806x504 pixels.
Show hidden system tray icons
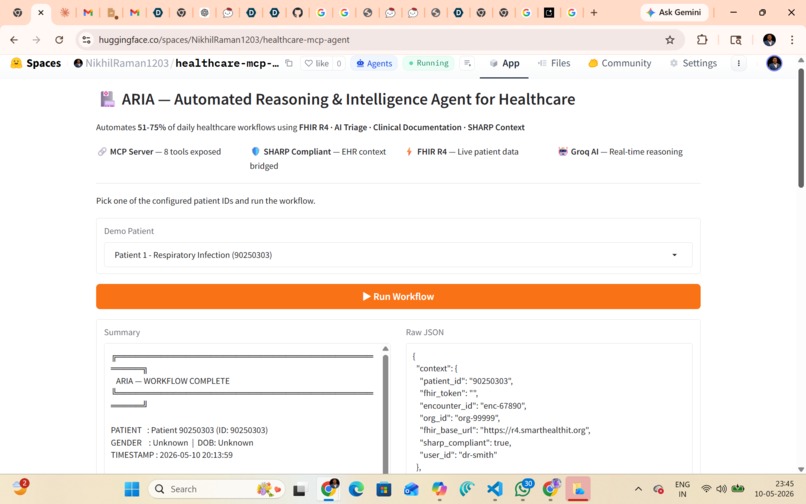point(638,489)
